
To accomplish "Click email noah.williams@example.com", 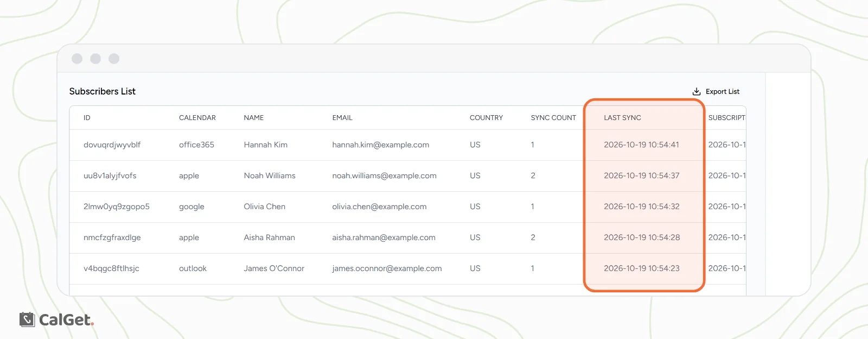I will [384, 176].
